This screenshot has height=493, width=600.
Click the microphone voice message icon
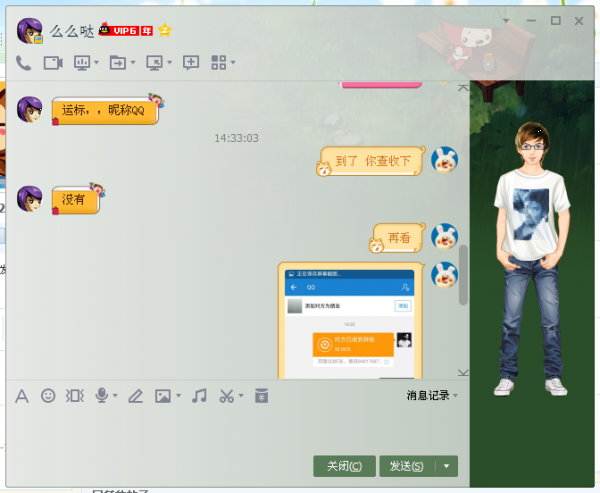click(x=101, y=396)
